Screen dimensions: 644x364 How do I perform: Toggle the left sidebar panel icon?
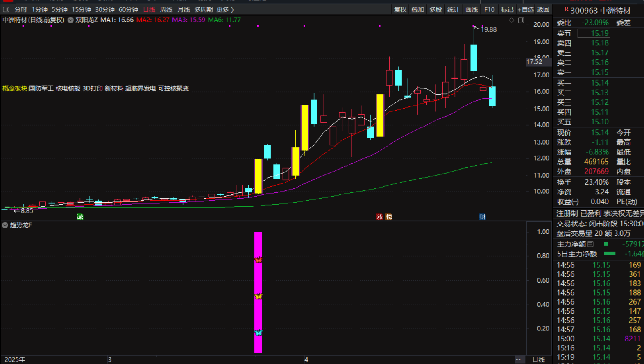[x=6, y=9]
